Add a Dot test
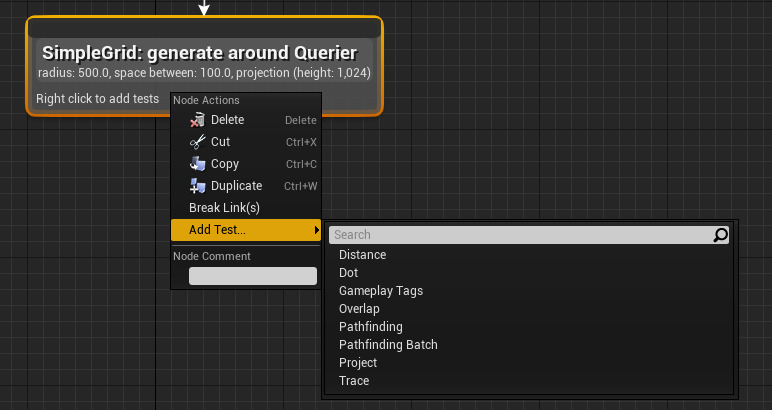772x410 pixels. (529, 273)
